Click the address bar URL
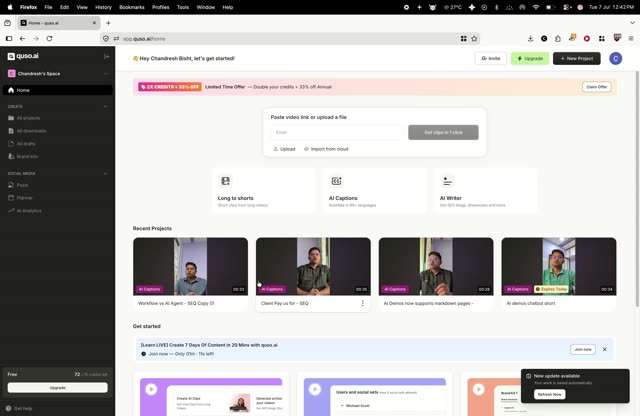This screenshot has height=416, width=640. (144, 39)
